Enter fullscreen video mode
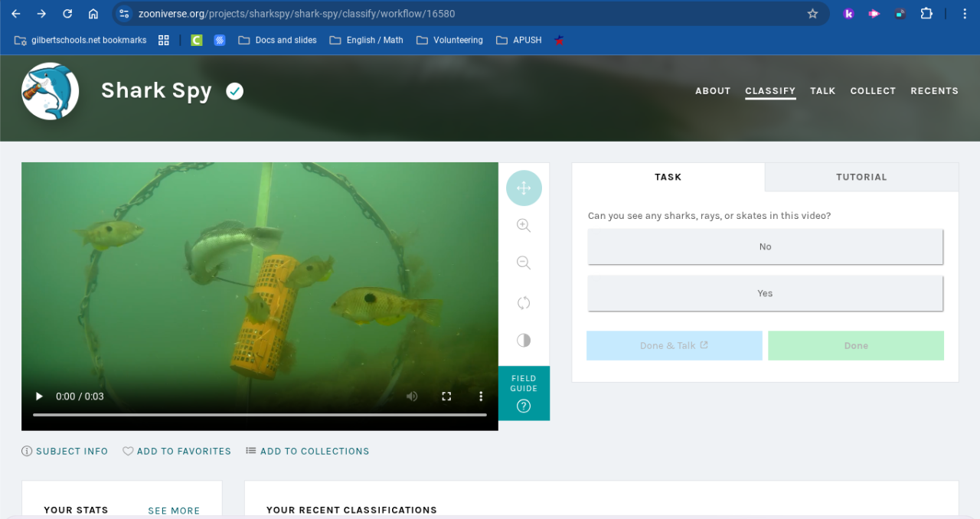The image size is (980, 519). [x=446, y=397]
